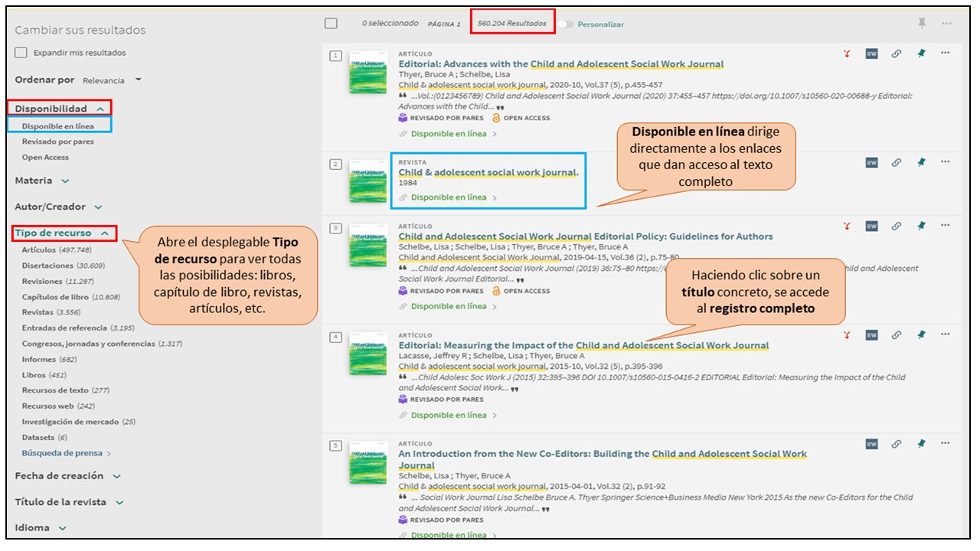The width and height of the screenshot is (980, 551).
Task: Click the red citation icon on result 1
Action: click(847, 54)
